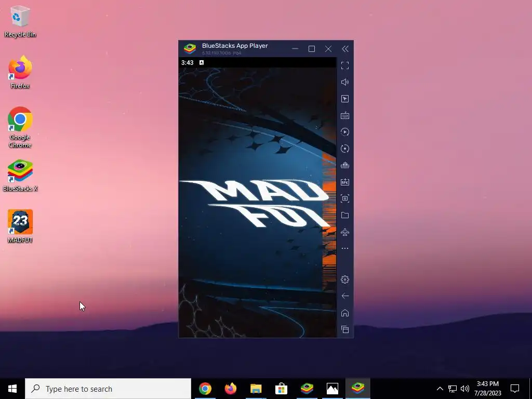The image size is (532, 399).
Task: Open the recent apps icon
Action: pyautogui.click(x=345, y=329)
